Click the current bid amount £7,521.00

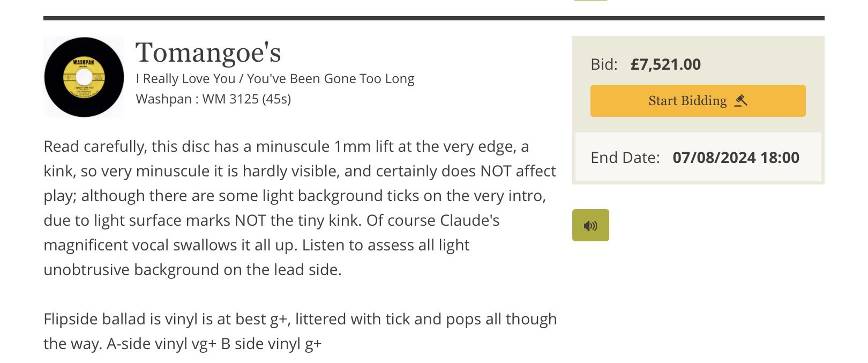point(665,64)
